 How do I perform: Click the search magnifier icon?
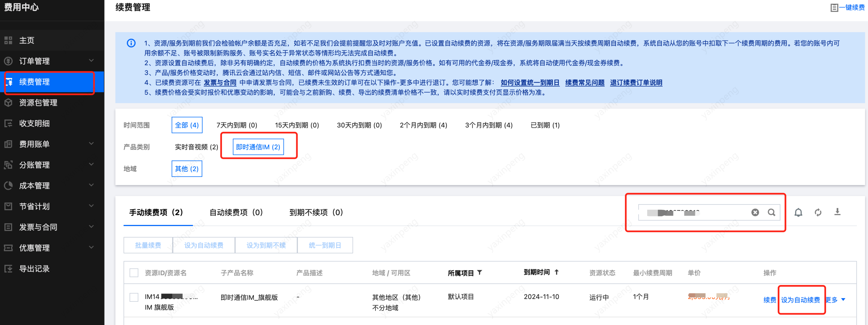click(x=771, y=213)
